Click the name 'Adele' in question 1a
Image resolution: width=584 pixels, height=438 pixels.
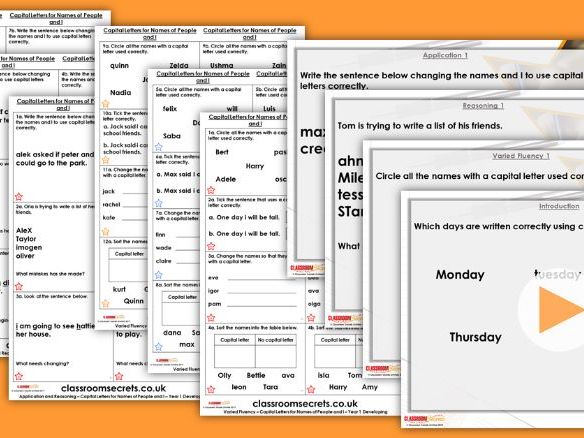pos(226,179)
